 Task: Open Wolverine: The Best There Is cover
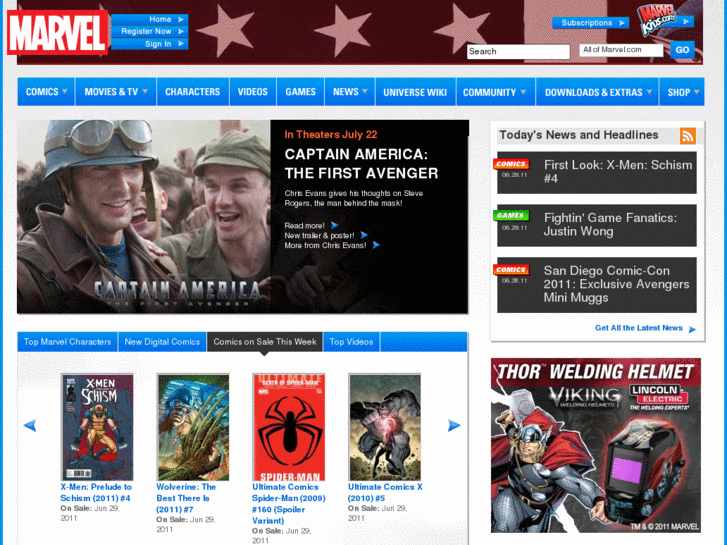click(x=193, y=427)
